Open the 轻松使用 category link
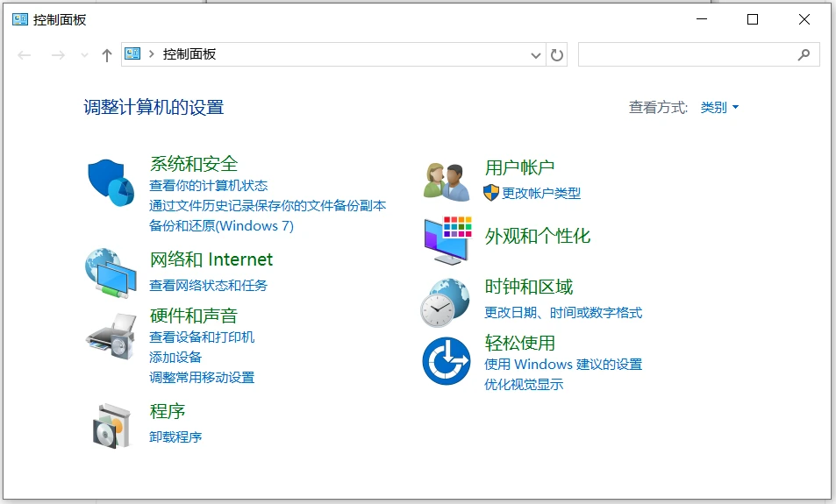Image resolution: width=836 pixels, height=504 pixels. coord(520,343)
